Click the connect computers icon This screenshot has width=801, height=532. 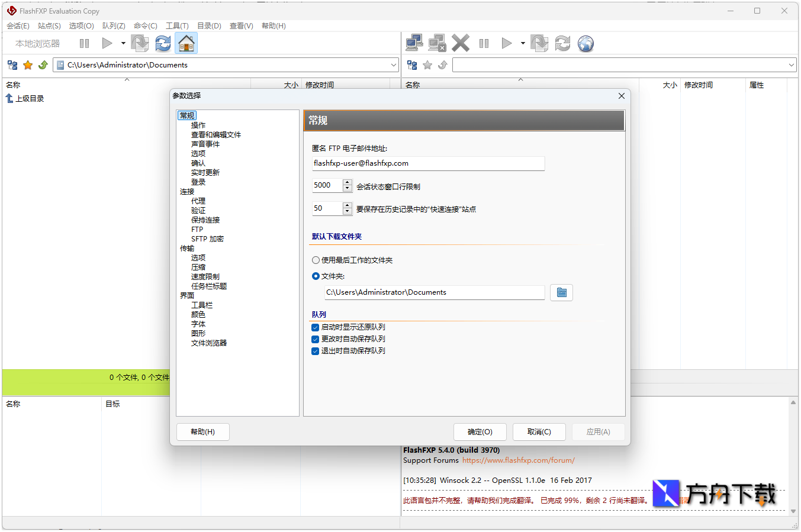coord(414,43)
